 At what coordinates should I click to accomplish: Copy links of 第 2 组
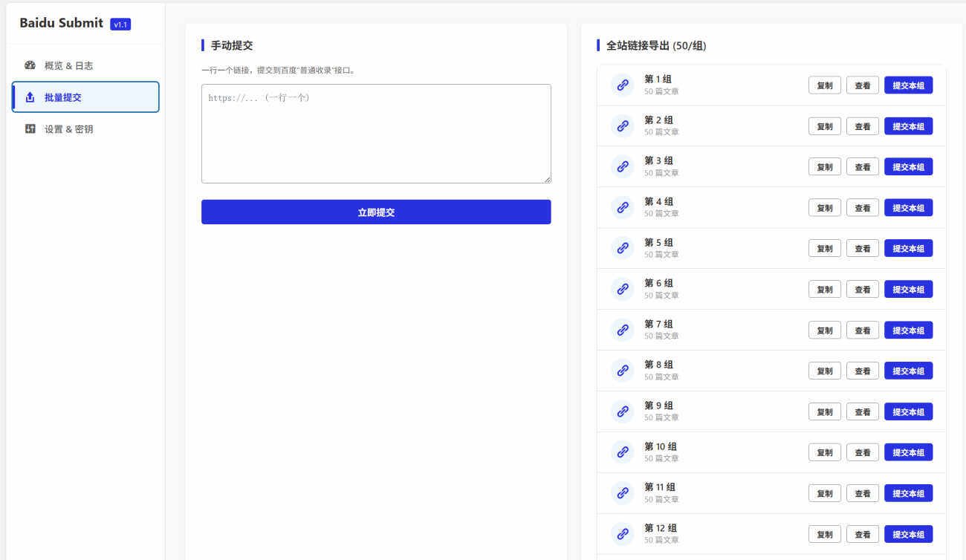825,126
